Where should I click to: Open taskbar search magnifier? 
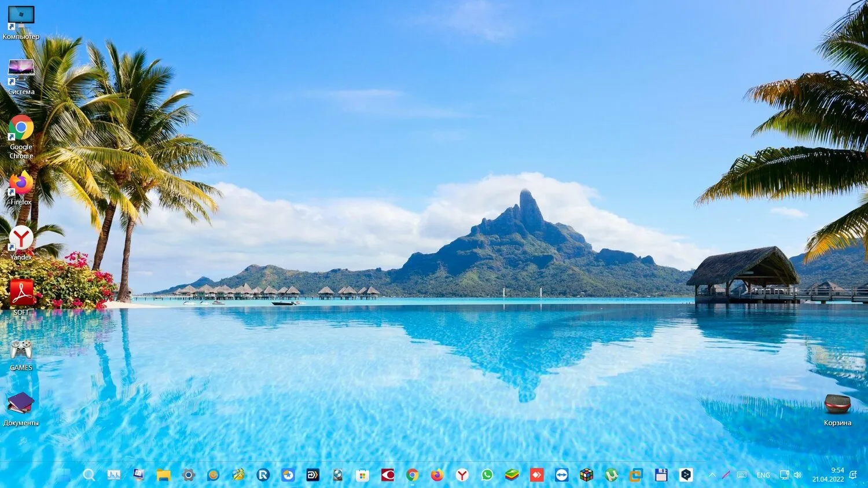89,475
